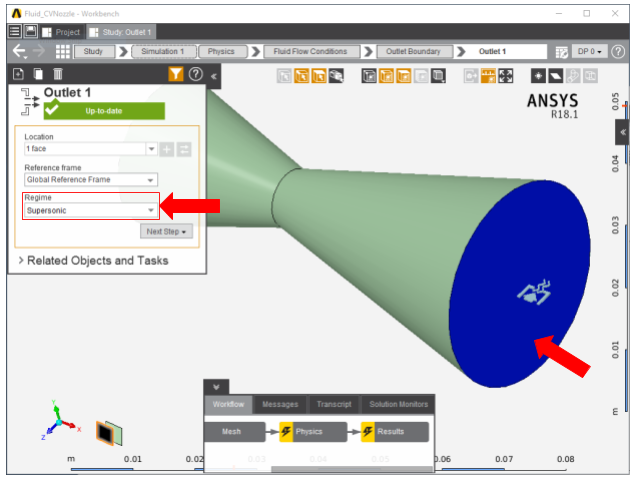Open panel help question mark
This screenshot has height=481, width=638.
coord(196,74)
